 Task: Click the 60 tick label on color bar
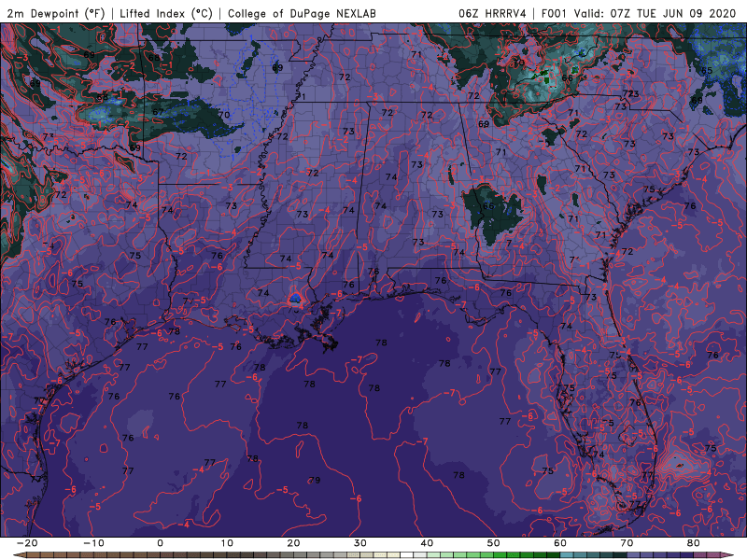coord(560,543)
